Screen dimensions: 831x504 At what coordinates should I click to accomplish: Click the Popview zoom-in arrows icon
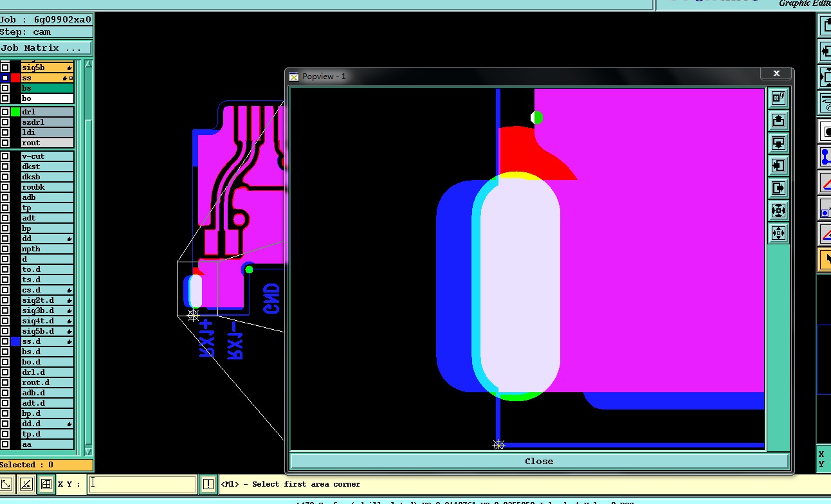(778, 210)
